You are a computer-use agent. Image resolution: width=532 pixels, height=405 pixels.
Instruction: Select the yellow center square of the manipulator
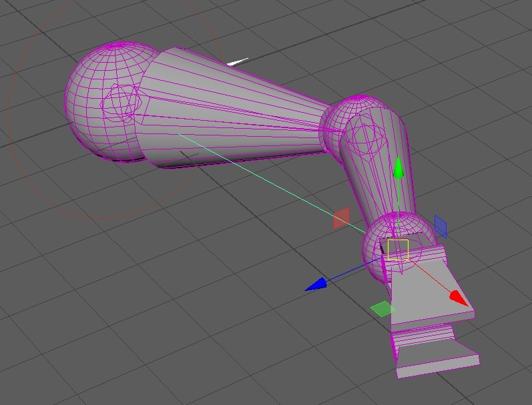coord(398,250)
